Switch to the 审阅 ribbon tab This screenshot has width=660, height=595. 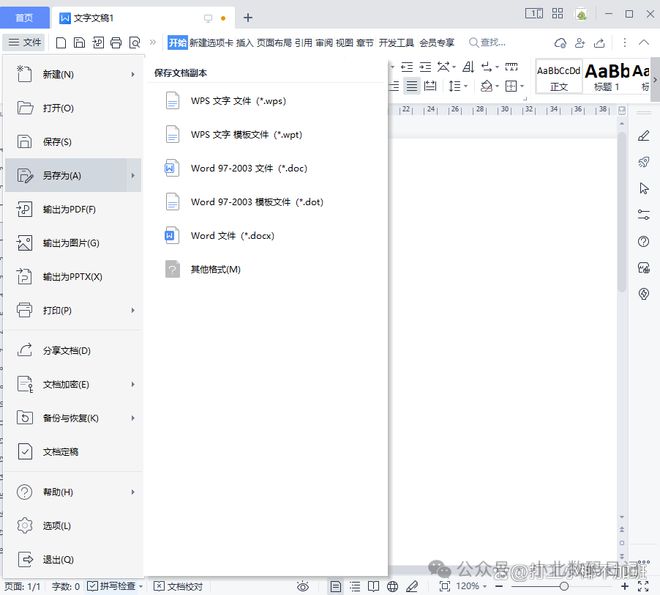(x=324, y=42)
